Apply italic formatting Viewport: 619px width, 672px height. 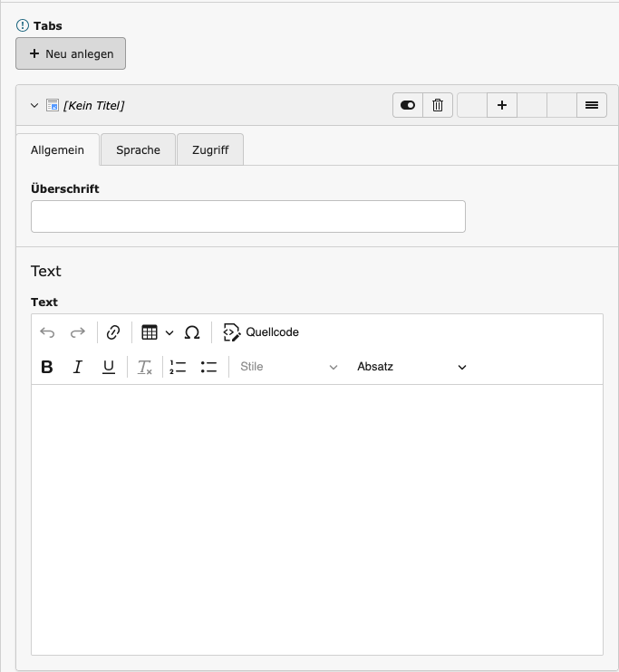coord(78,367)
